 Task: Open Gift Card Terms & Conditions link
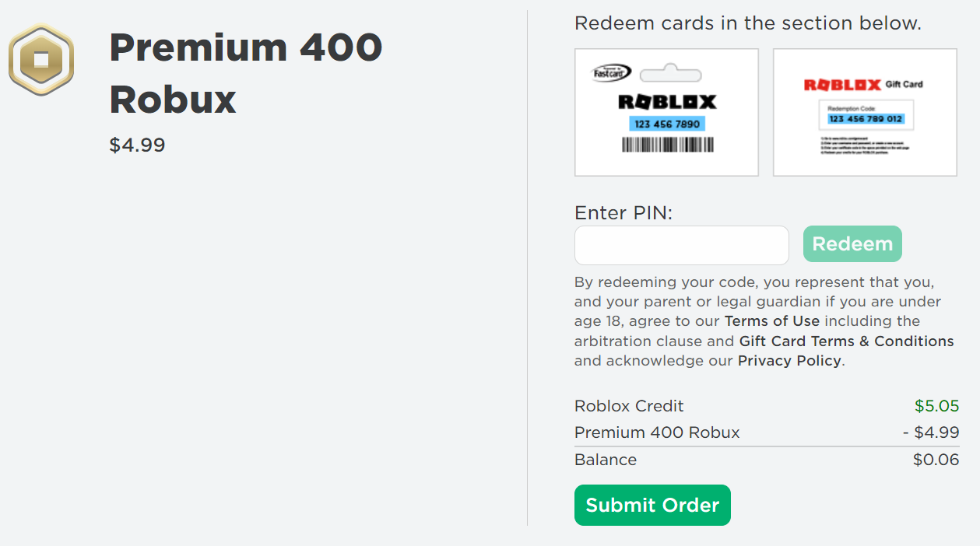846,341
